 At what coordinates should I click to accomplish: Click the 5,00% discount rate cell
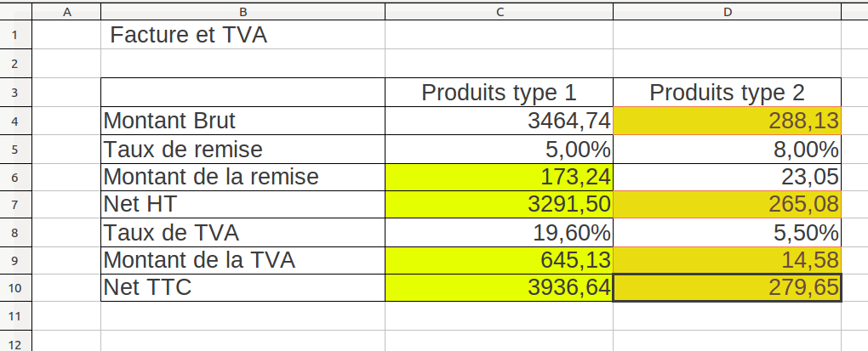(x=499, y=149)
